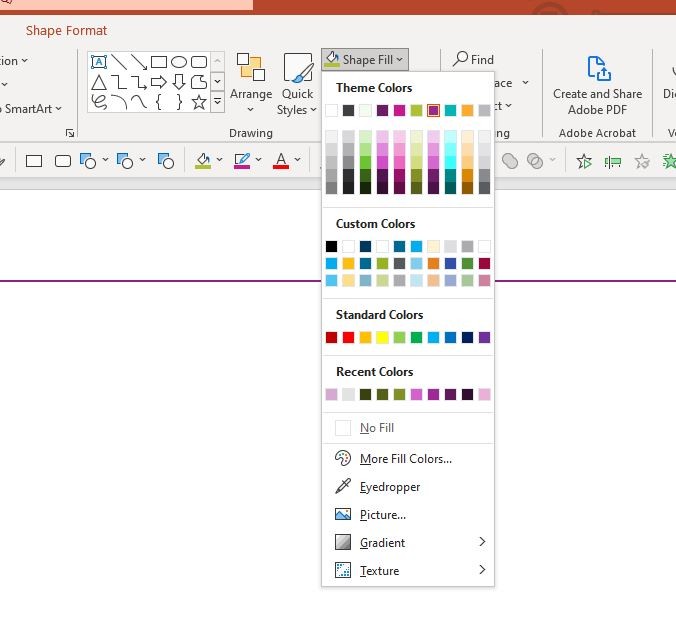The image size is (676, 622).
Task: Apply shape outline pen color button
Action: tap(242, 160)
